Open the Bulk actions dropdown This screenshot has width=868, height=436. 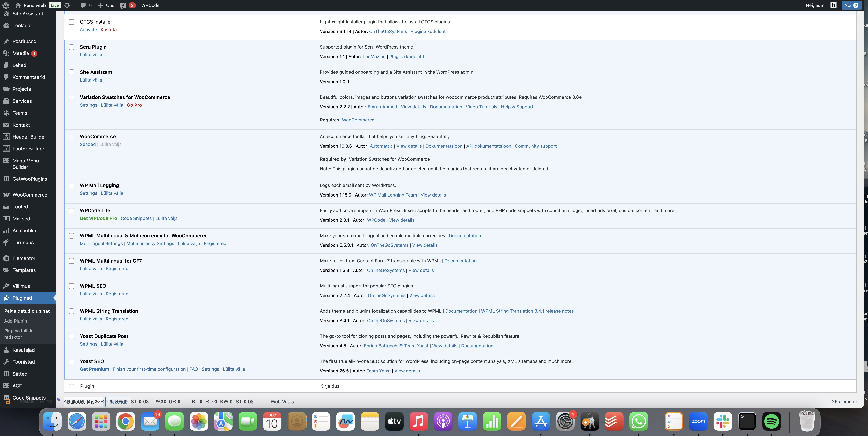[x=83, y=402]
